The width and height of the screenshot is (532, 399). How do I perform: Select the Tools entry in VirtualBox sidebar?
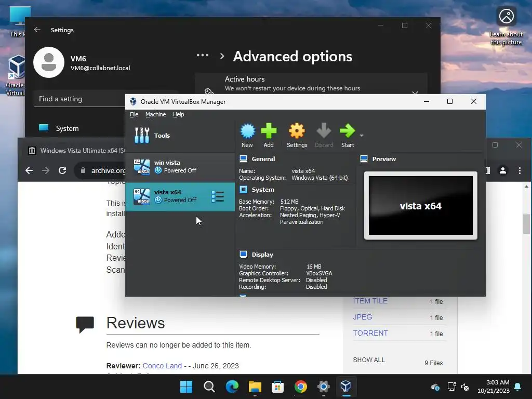tap(180, 136)
